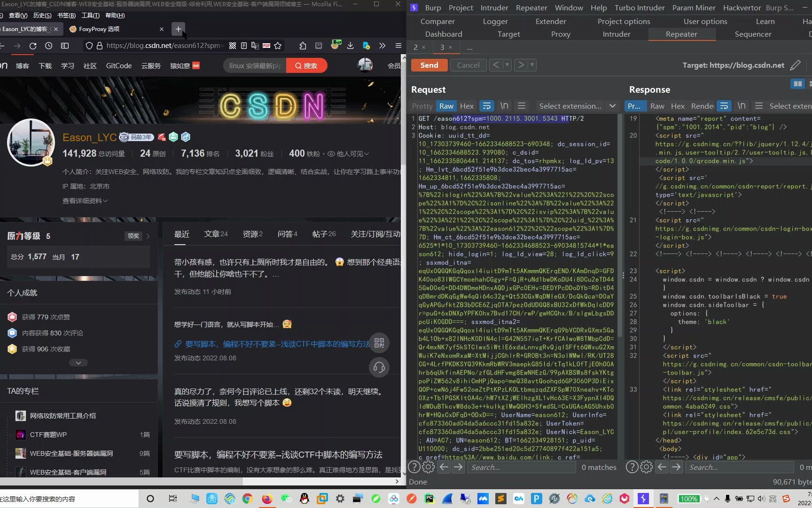Open Repeater response search help icon
Viewport: 812px width, 508px height.
coord(632,467)
